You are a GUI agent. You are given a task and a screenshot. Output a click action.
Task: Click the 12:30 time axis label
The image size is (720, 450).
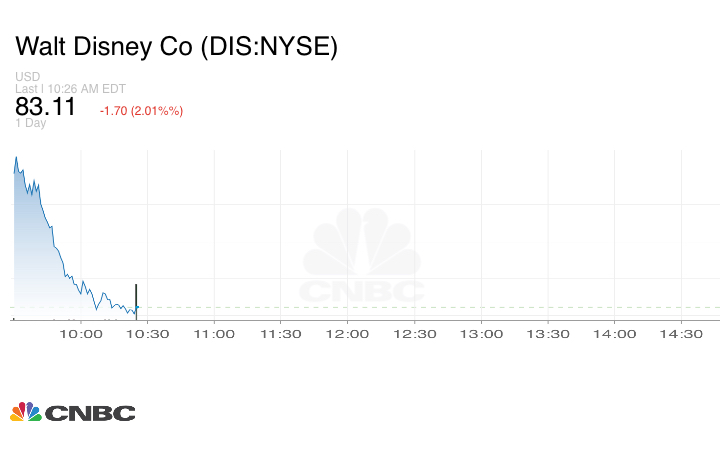[415, 334]
